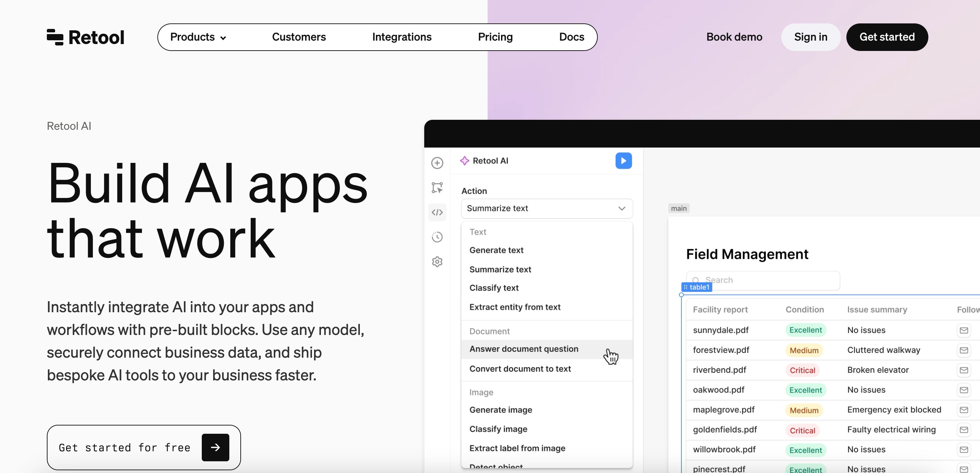
Task: Click Get started for free button
Action: click(x=144, y=448)
